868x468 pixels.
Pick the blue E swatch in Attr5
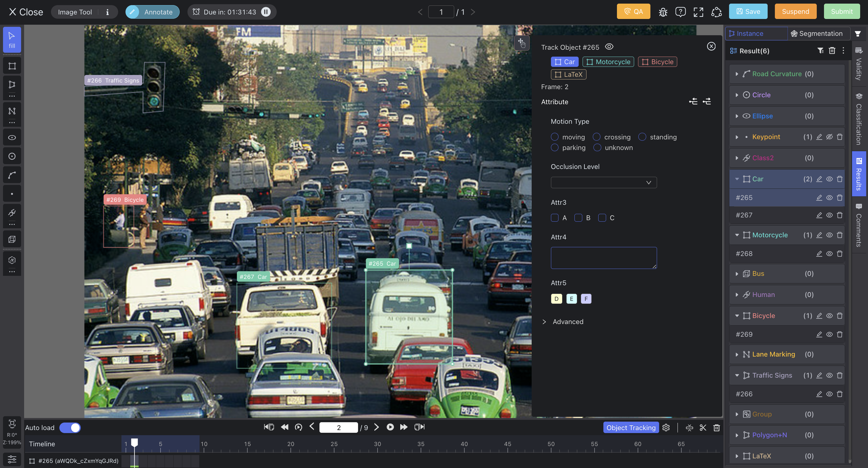[571, 299]
